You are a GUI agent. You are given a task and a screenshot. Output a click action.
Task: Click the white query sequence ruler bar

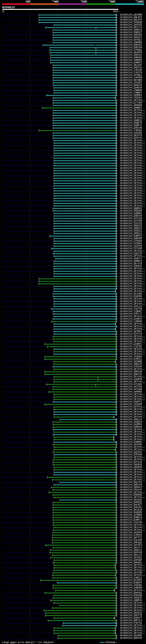(60, 10)
